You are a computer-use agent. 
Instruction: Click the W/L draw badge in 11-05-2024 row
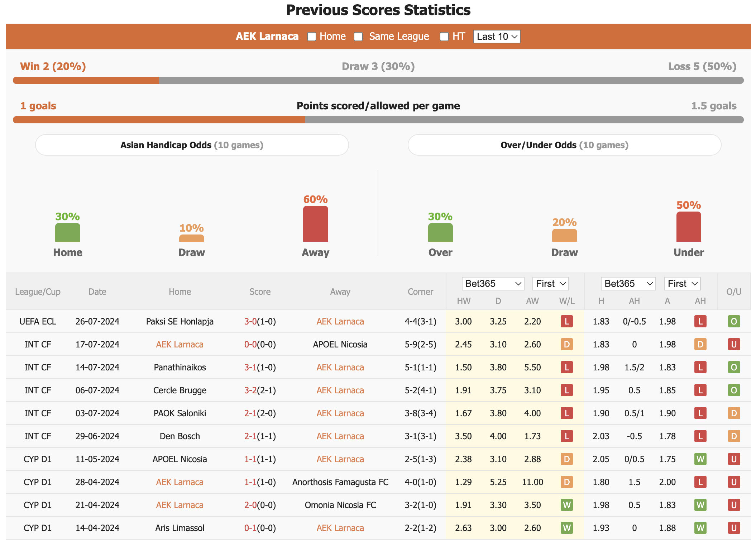(567, 459)
